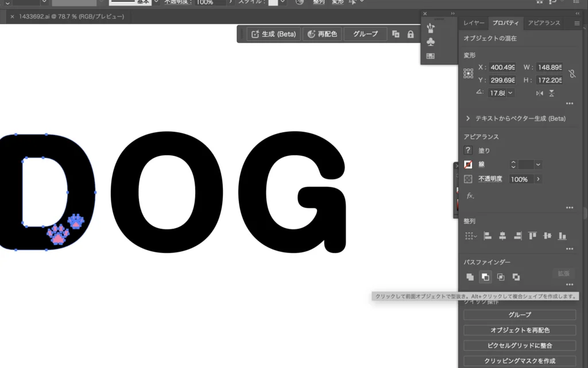588x368 pixels.
Task: Click 生成 (Beta) in the contextual bar
Action: tap(273, 34)
